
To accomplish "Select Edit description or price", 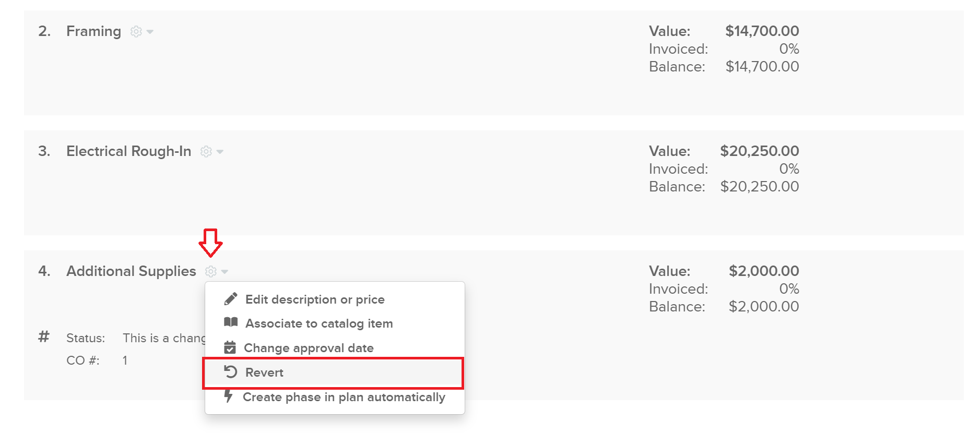I will 315,299.
